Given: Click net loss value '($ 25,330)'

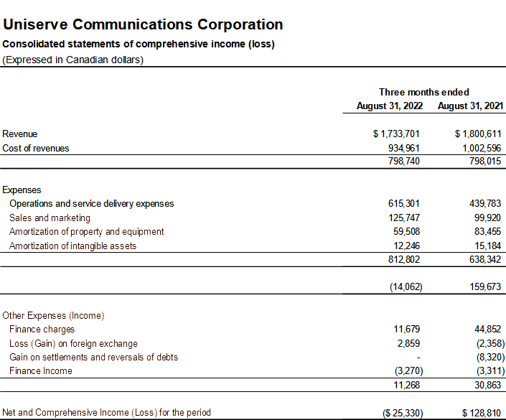Looking at the screenshot, I should pos(403,414).
